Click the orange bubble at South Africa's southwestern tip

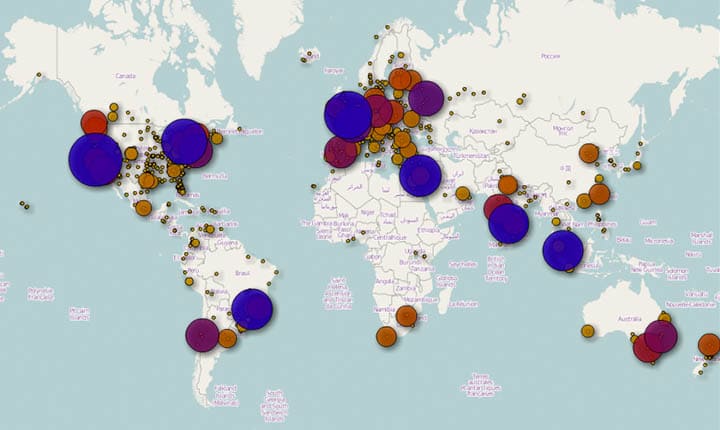click(386, 336)
